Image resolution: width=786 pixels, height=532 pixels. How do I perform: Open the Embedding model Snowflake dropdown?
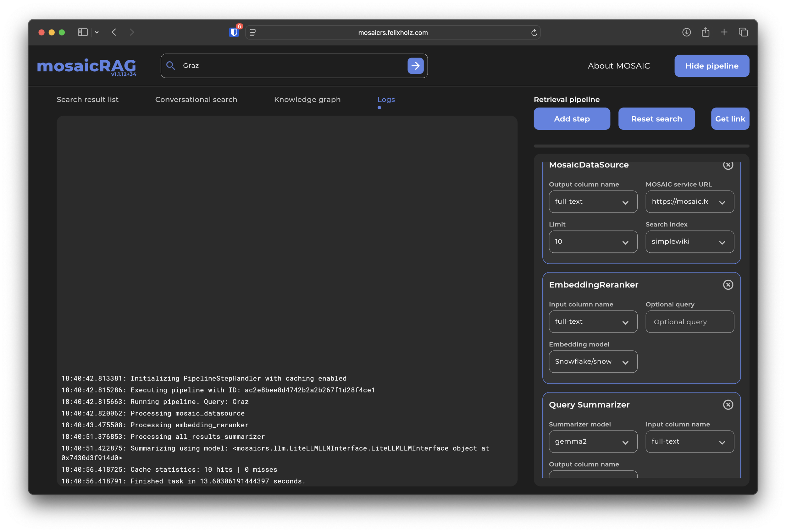593,362
